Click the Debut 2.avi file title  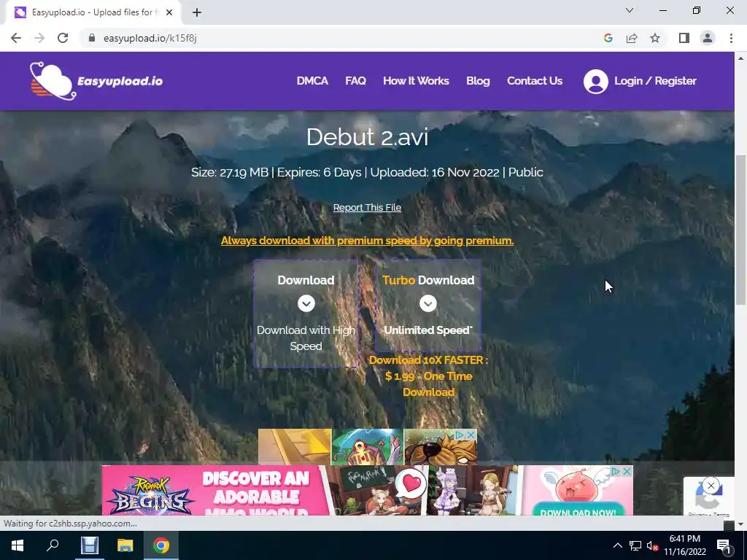[367, 137]
